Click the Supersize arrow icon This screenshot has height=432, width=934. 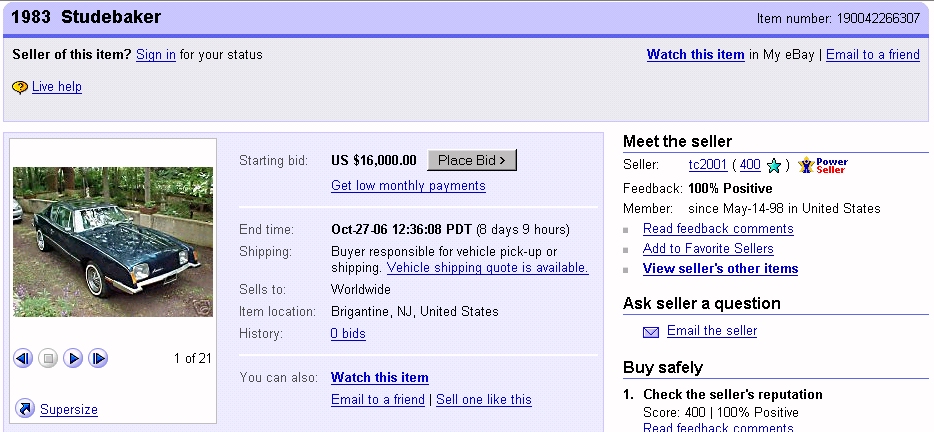click(25, 408)
